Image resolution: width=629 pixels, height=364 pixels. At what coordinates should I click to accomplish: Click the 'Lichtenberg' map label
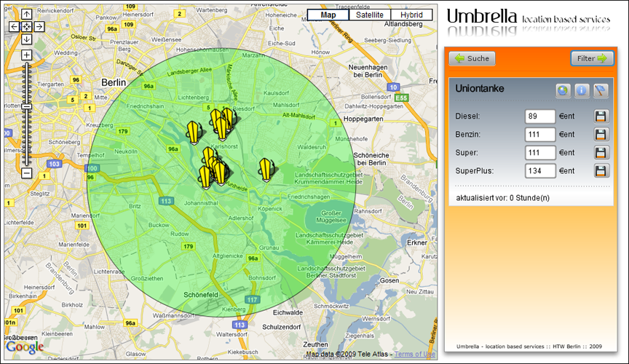pos(194,98)
